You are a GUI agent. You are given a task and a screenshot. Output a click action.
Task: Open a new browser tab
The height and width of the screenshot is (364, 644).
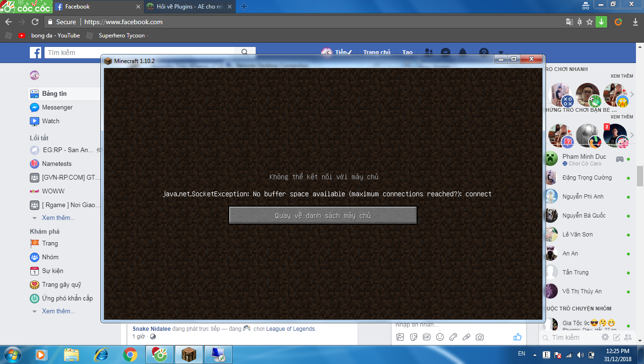click(x=244, y=7)
